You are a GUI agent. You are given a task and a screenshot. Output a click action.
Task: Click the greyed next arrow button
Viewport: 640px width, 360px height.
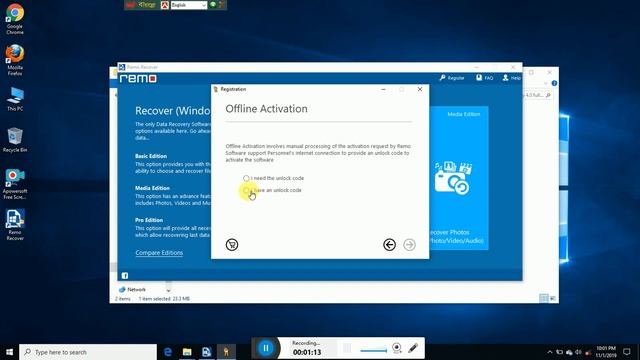[409, 244]
